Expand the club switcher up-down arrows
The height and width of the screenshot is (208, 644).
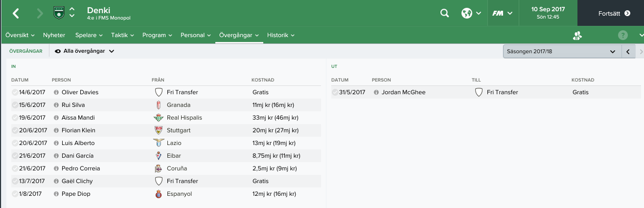coord(72,13)
